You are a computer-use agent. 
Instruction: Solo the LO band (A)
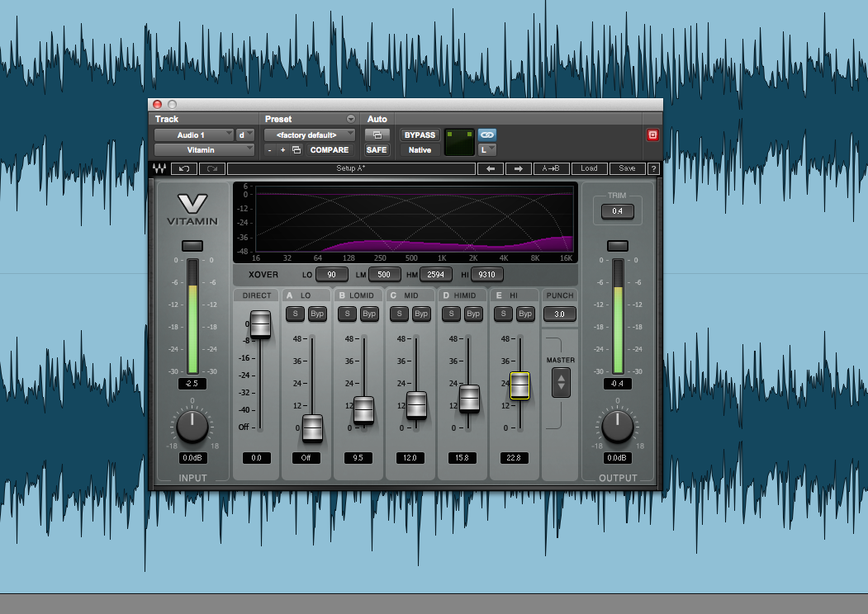[295, 314]
